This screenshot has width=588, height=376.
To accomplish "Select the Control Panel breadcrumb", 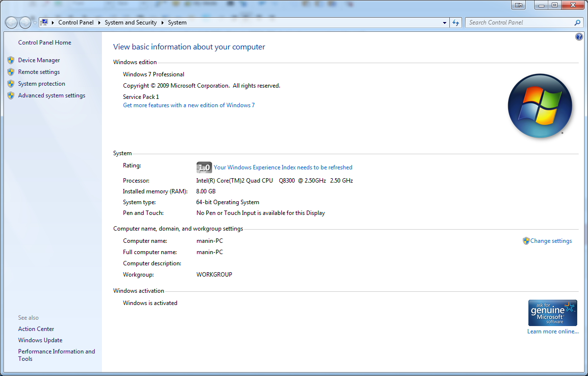I will (76, 23).
